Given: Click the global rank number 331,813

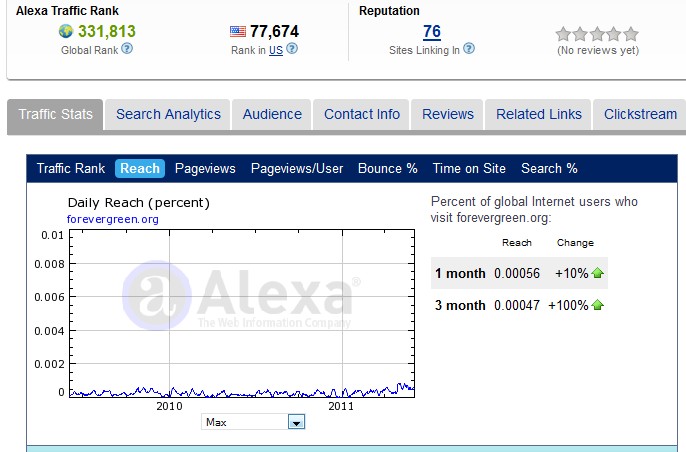Looking at the screenshot, I should point(107,32).
